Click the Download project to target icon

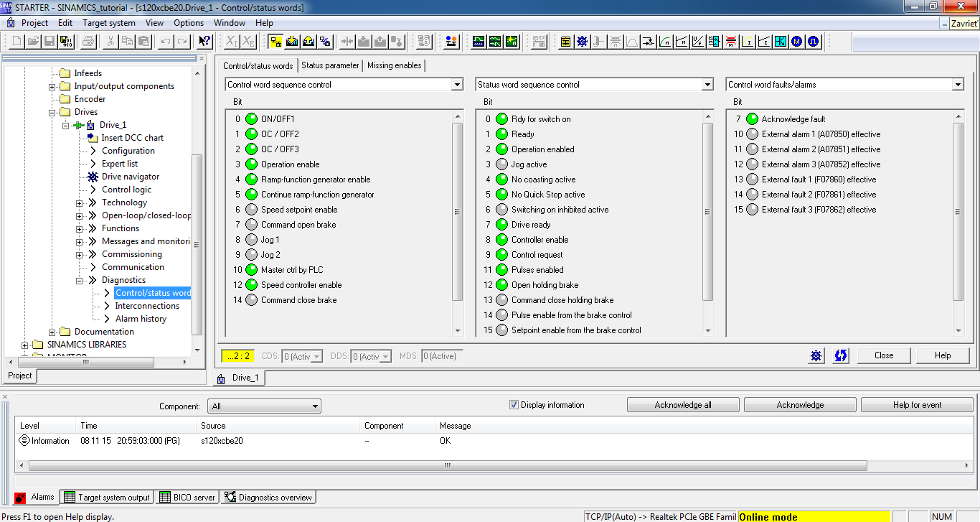pos(293,42)
